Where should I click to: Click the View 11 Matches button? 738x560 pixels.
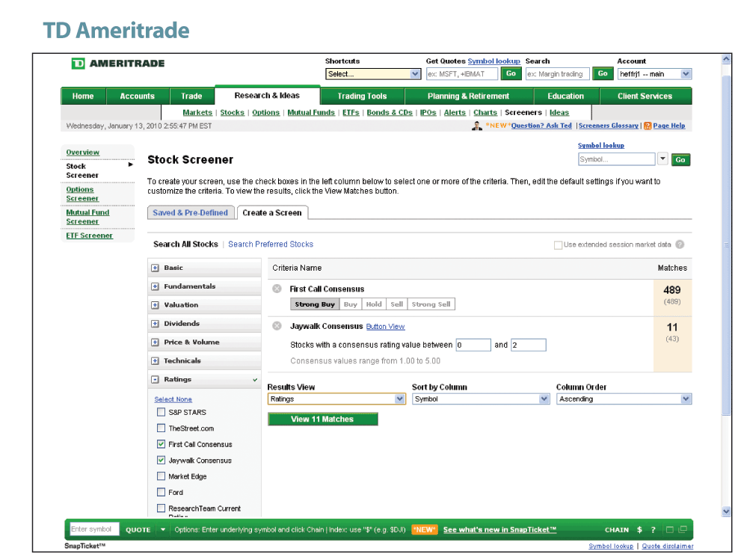click(322, 419)
